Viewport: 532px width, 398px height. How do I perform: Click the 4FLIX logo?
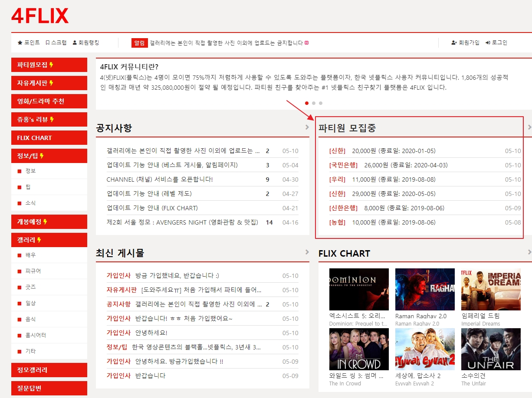click(40, 16)
